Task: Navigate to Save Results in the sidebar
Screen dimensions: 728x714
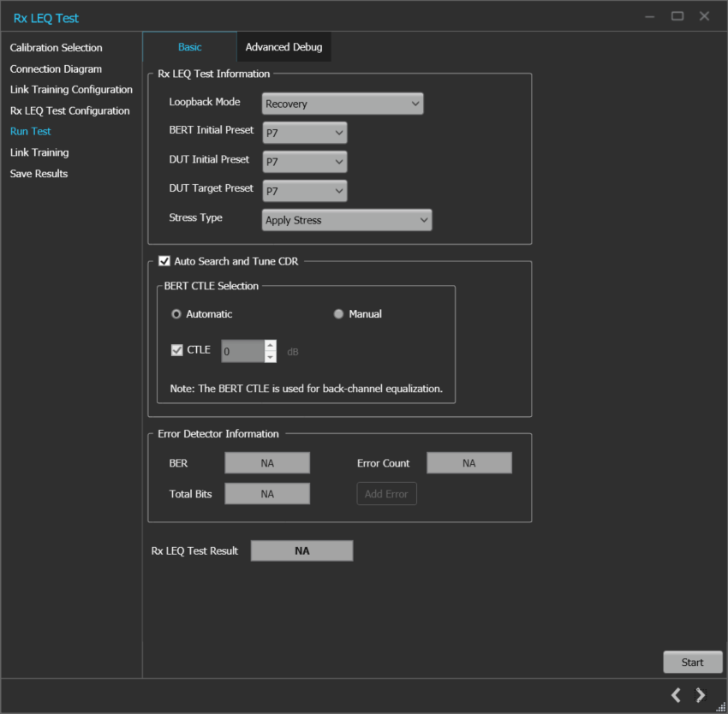Action: click(39, 173)
